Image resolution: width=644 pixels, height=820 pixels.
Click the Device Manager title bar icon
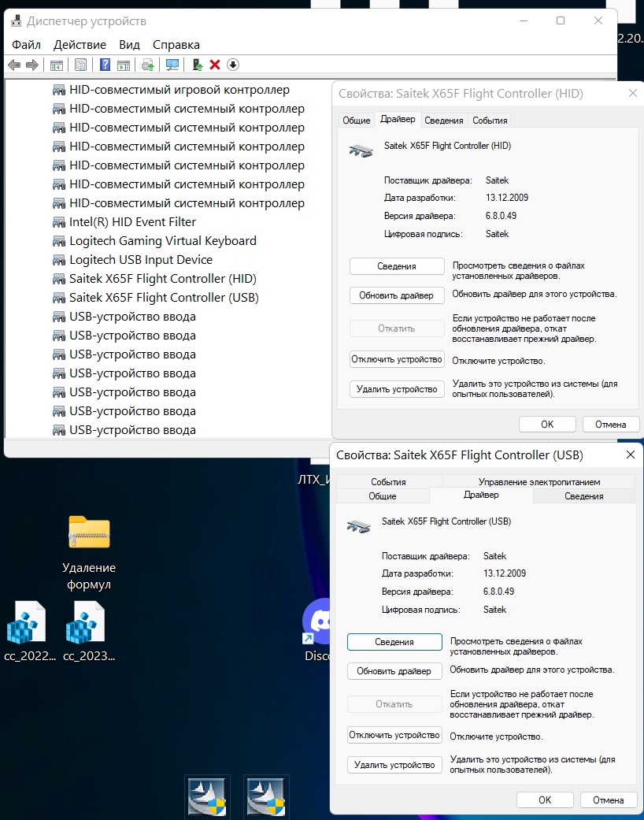point(17,21)
